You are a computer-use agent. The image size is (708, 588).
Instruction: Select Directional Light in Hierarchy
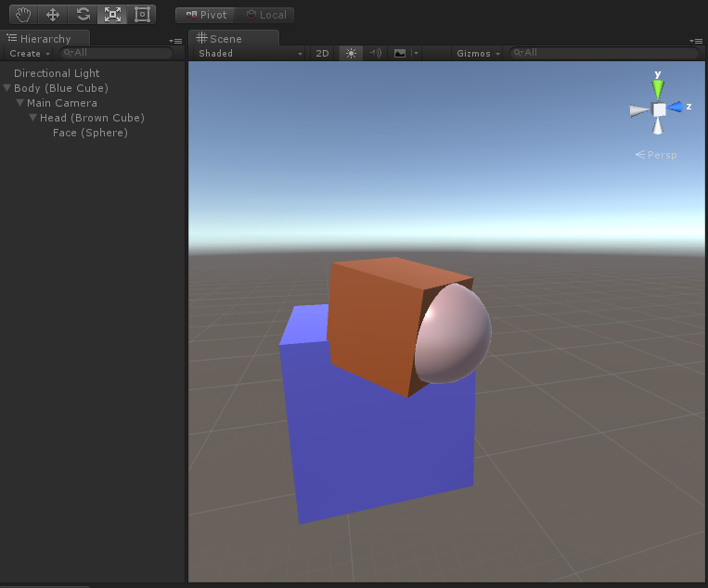click(57, 73)
